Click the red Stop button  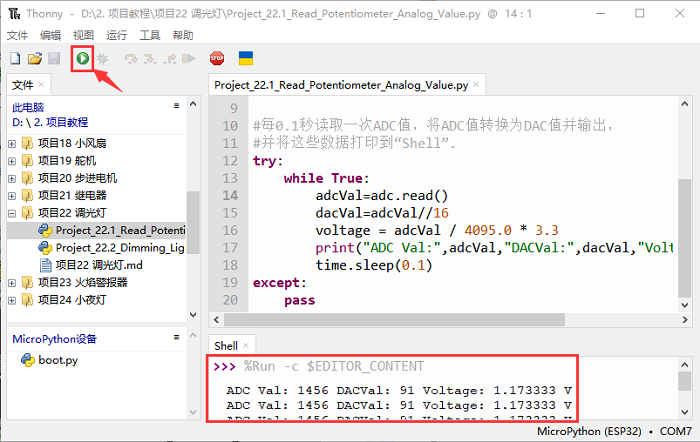(x=217, y=59)
